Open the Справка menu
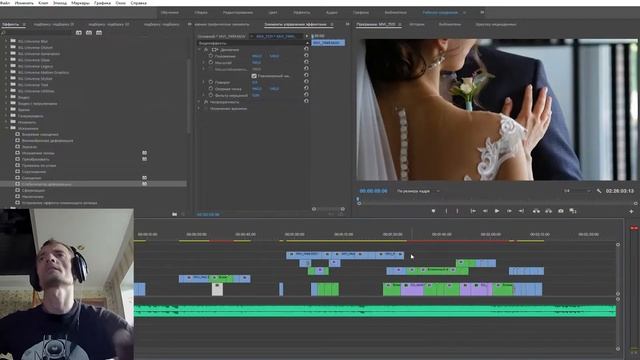Viewport: 640px width, 360px height. 138,3
